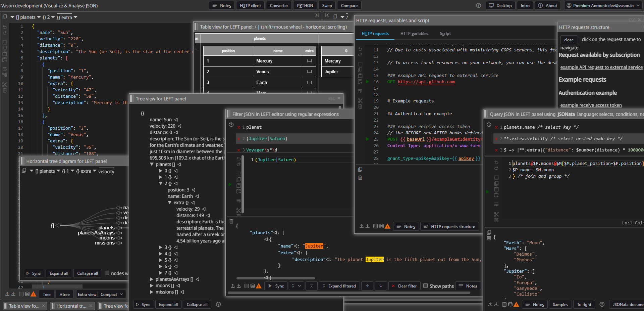This screenshot has width=644, height=311.
Task: Click the trash icon beside the filter output
Action: (231, 221)
